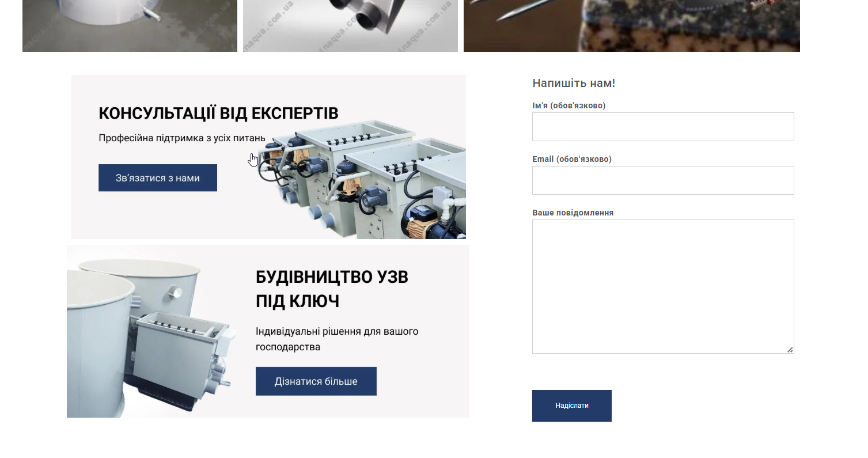Click the white tanks image in the УЗВ banner
868x458 pixels.
tap(153, 337)
